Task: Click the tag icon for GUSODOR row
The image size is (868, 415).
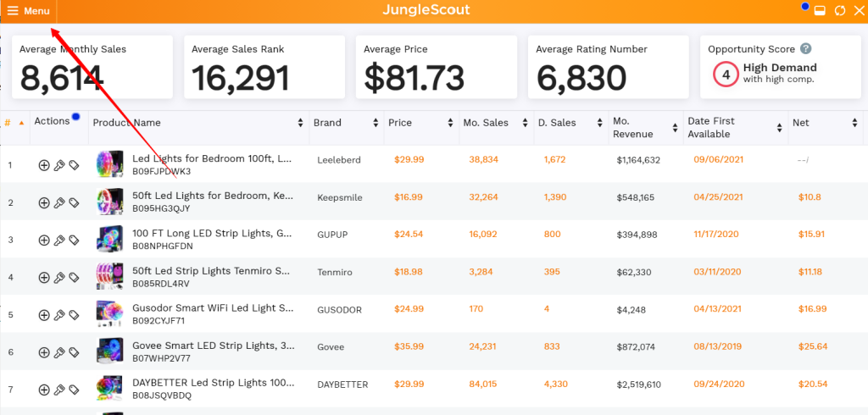Action: pyautogui.click(x=74, y=315)
